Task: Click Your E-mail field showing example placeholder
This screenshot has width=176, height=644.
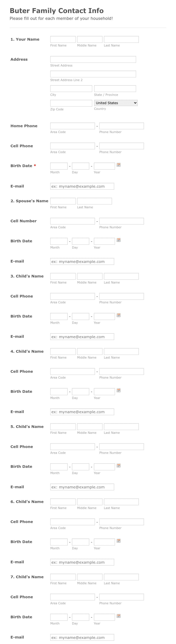Action: click(82, 186)
